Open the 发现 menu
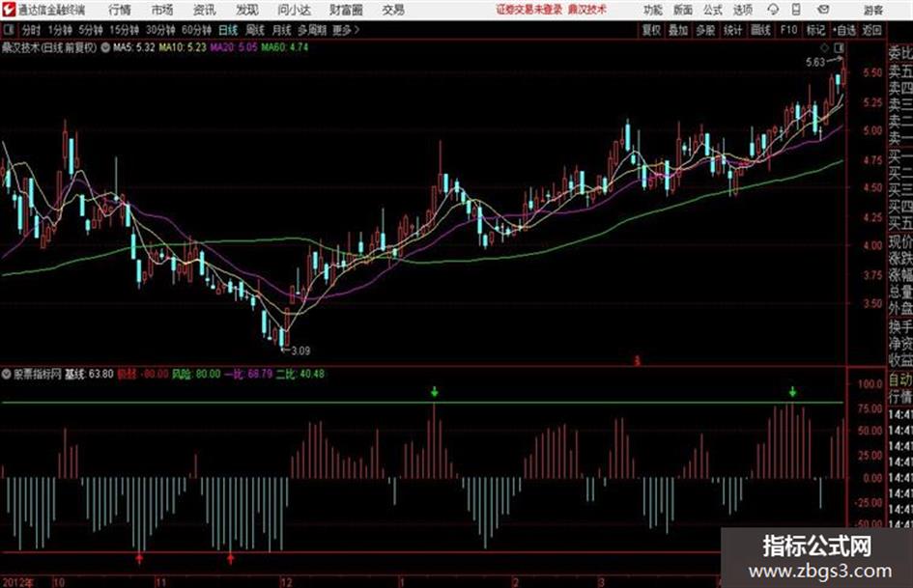 pos(247,10)
